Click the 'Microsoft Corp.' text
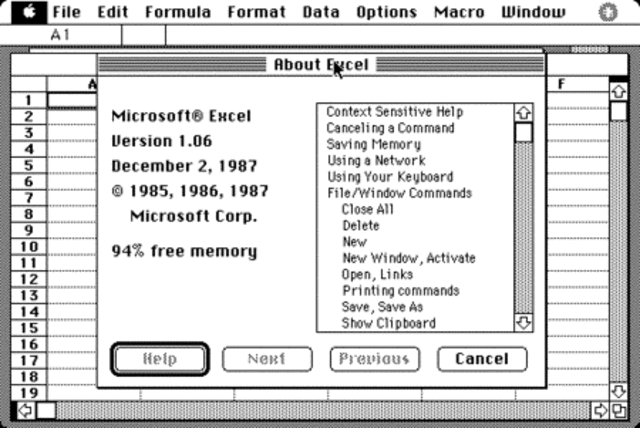Image resolution: width=640 pixels, height=428 pixels. pos(193,216)
